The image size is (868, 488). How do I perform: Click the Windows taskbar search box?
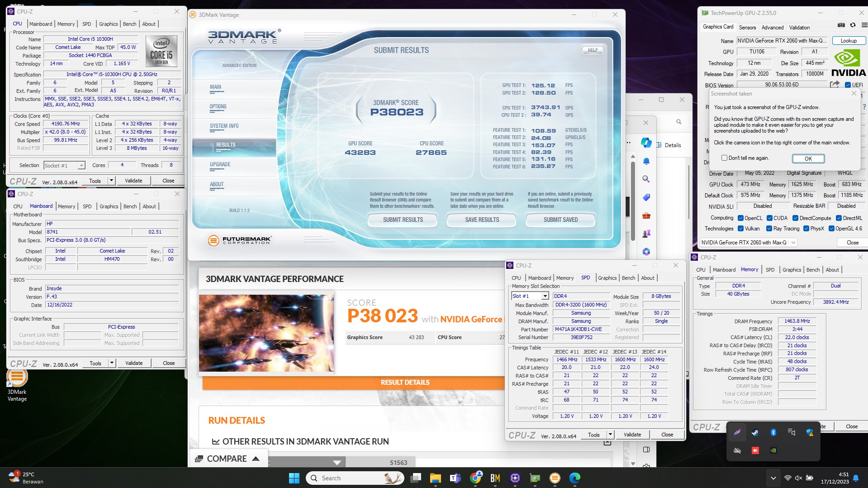(x=355, y=478)
